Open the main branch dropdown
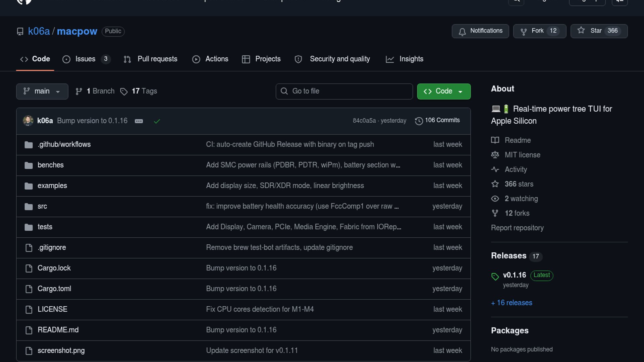Viewport: 644px width, 362px height. click(42, 92)
